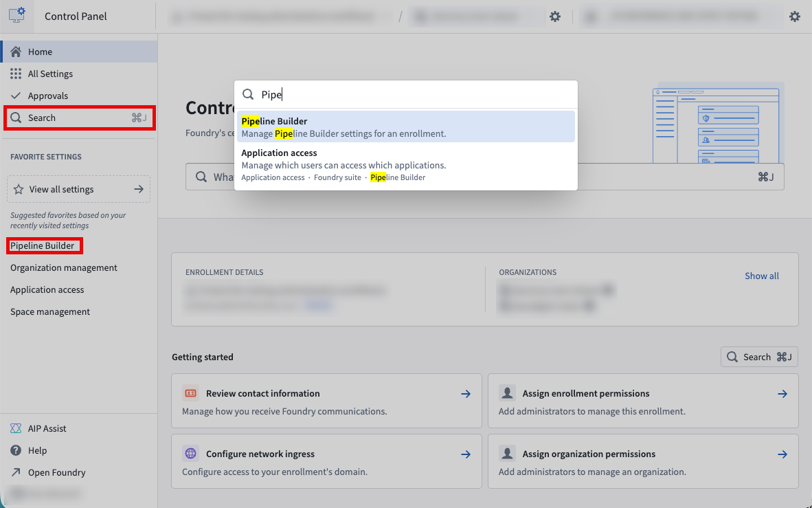
Task: Click the person icon on Assign organization permissions
Action: 507,454
